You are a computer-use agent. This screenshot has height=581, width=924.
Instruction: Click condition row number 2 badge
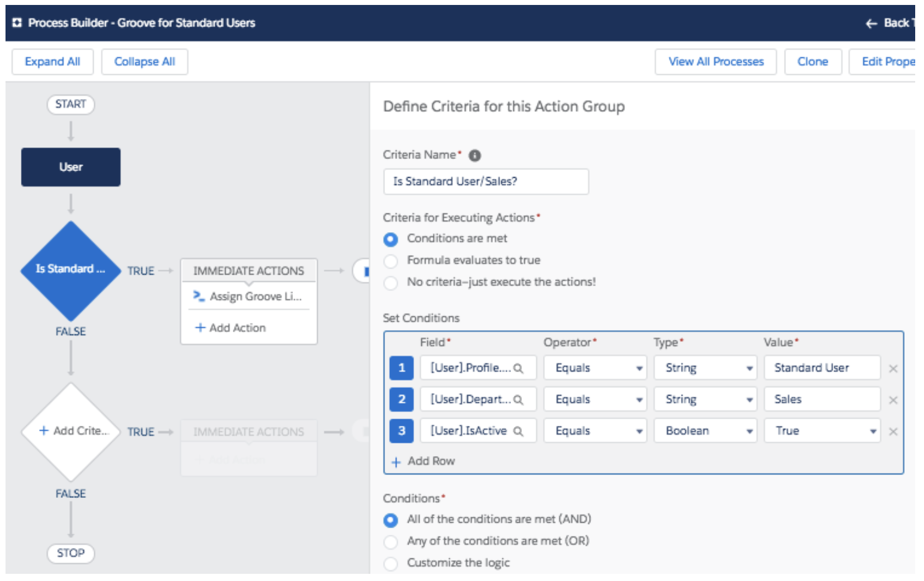[x=401, y=399]
